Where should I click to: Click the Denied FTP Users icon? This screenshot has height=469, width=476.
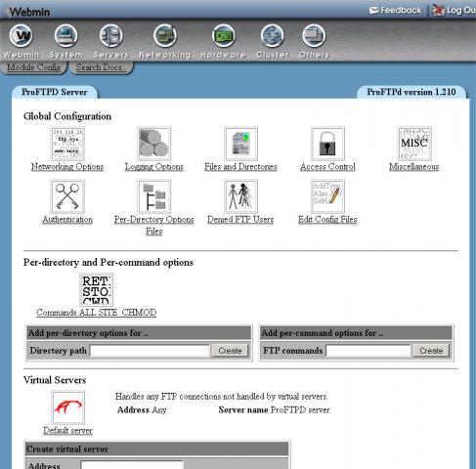(240, 196)
